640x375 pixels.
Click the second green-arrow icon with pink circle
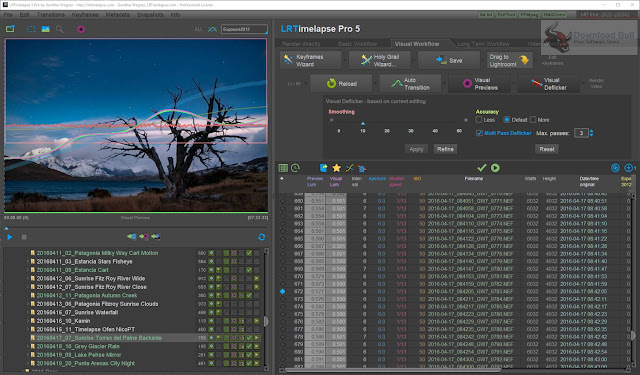144,236
